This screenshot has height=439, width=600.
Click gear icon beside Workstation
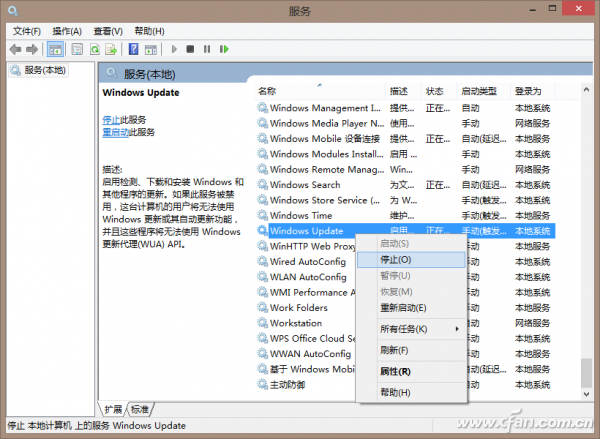pyautogui.click(x=262, y=323)
